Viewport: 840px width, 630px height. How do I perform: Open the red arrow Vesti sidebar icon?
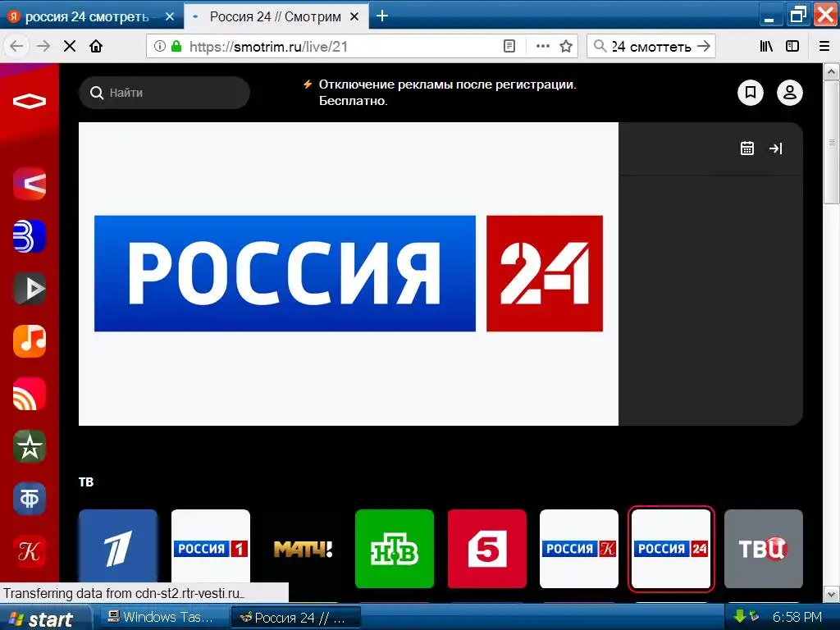point(30,184)
